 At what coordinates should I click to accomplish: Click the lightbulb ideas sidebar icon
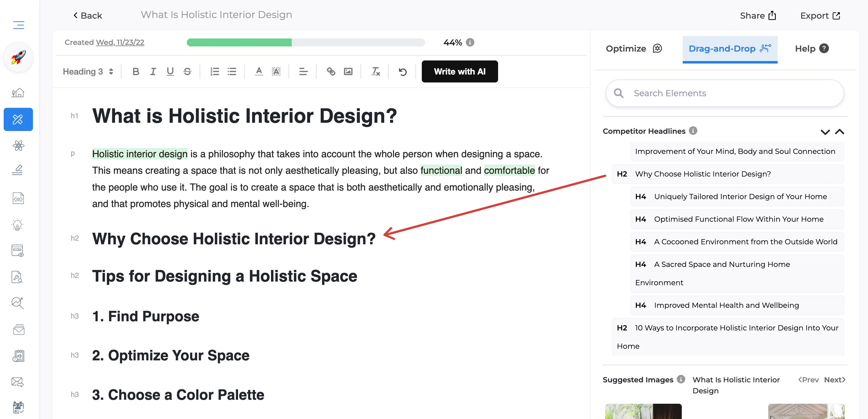17,225
